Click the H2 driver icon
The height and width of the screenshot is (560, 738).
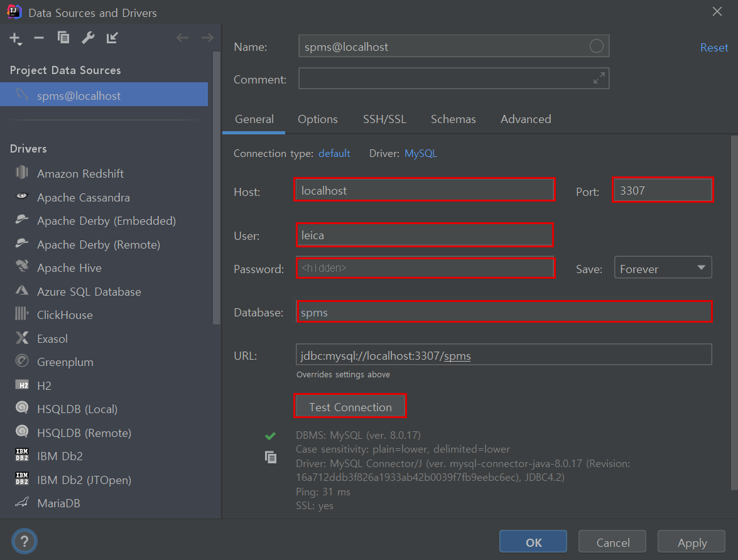click(21, 385)
